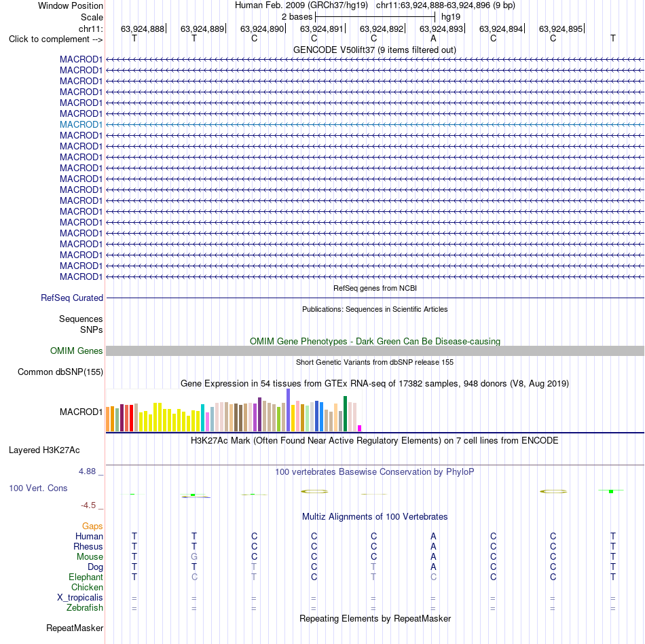Viewport: 645px width, 644px height.
Task: Click base A in the complement sequence row
Action: point(433,38)
